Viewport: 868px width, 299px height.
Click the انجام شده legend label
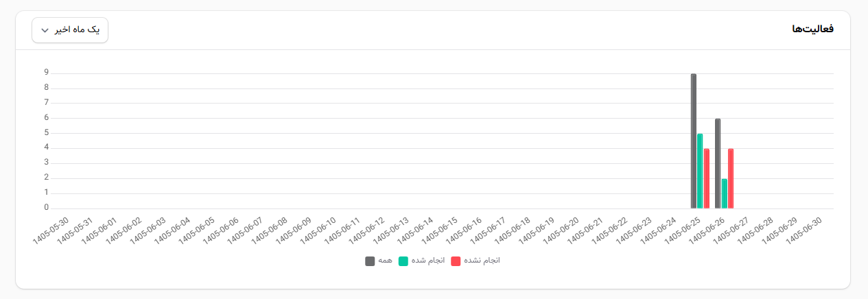click(428, 261)
